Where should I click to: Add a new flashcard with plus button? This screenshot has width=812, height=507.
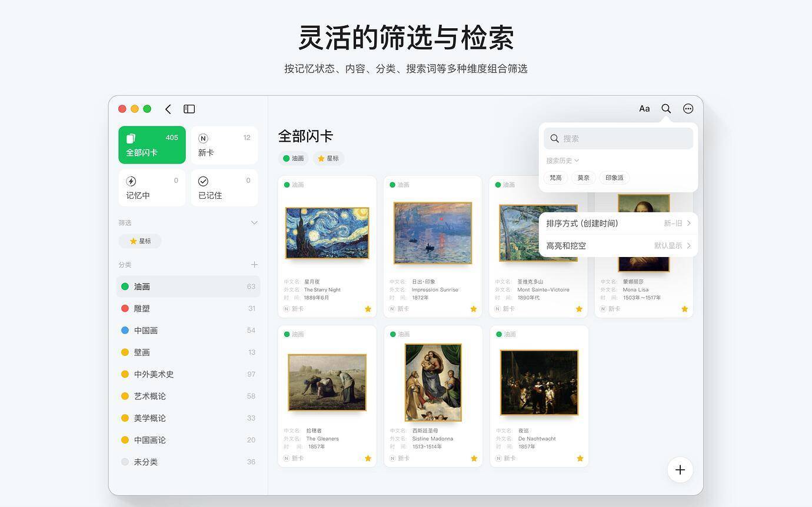pyautogui.click(x=680, y=470)
